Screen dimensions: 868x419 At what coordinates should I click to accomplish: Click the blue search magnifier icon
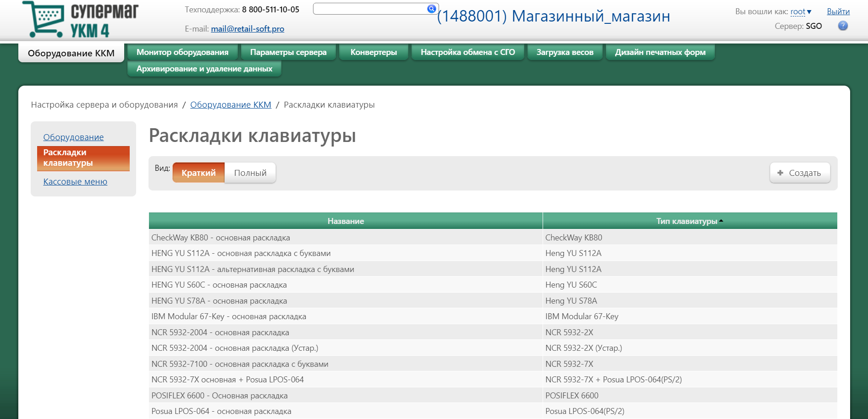(x=431, y=9)
